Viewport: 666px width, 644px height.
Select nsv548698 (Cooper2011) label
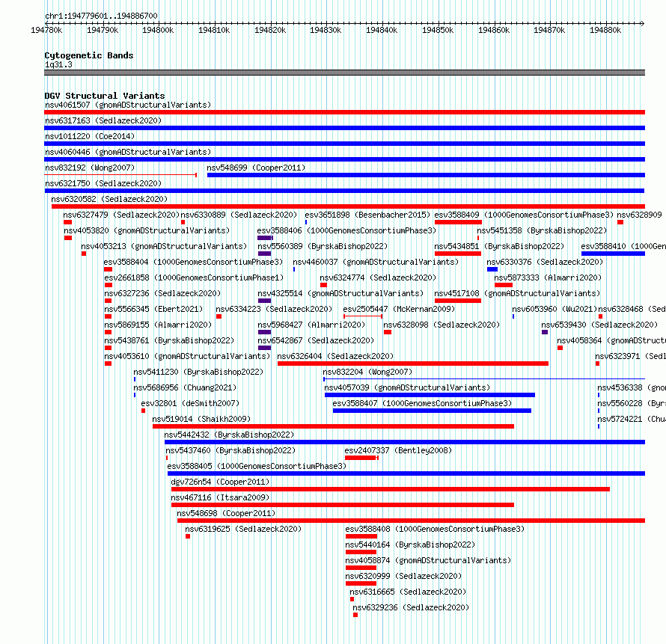pyautogui.click(x=226, y=513)
